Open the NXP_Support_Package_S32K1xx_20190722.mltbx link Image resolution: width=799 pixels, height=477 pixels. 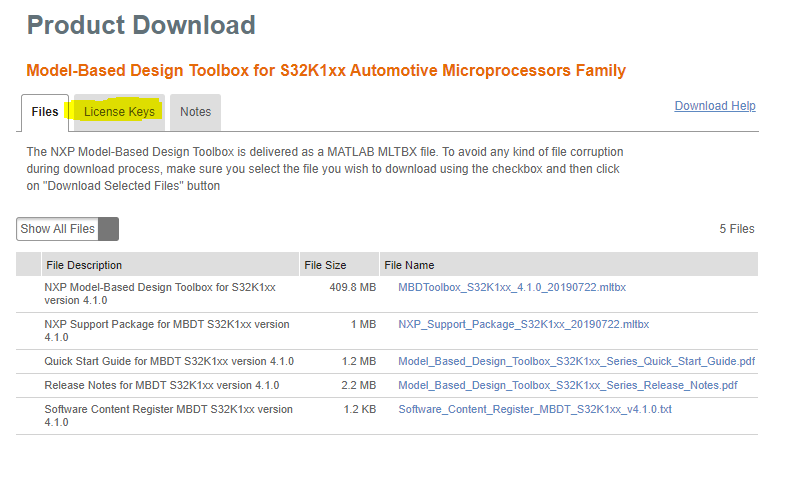(x=523, y=324)
